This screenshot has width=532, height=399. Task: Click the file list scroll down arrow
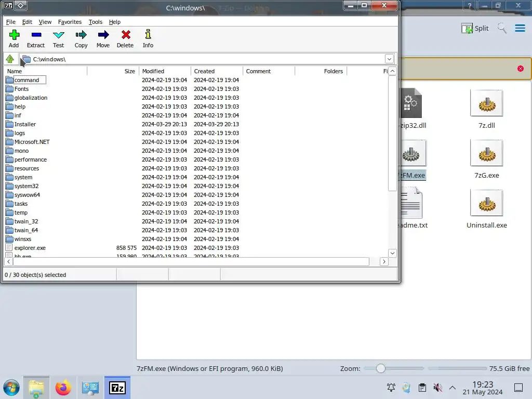[393, 253]
